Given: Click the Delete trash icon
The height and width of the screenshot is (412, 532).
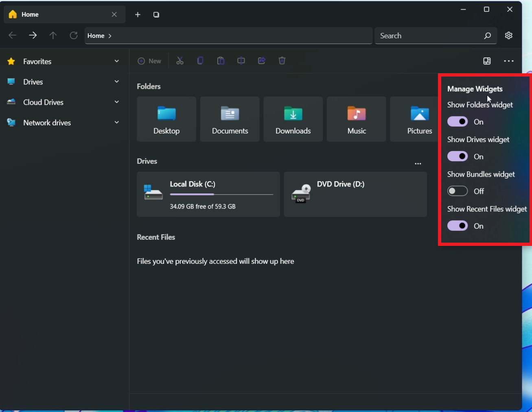Looking at the screenshot, I should click(282, 60).
